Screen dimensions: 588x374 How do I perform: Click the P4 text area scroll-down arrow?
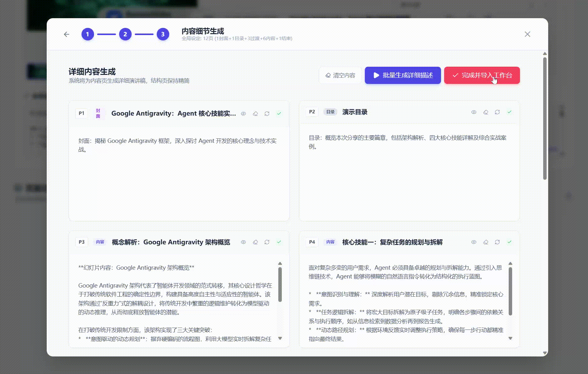[510, 338]
